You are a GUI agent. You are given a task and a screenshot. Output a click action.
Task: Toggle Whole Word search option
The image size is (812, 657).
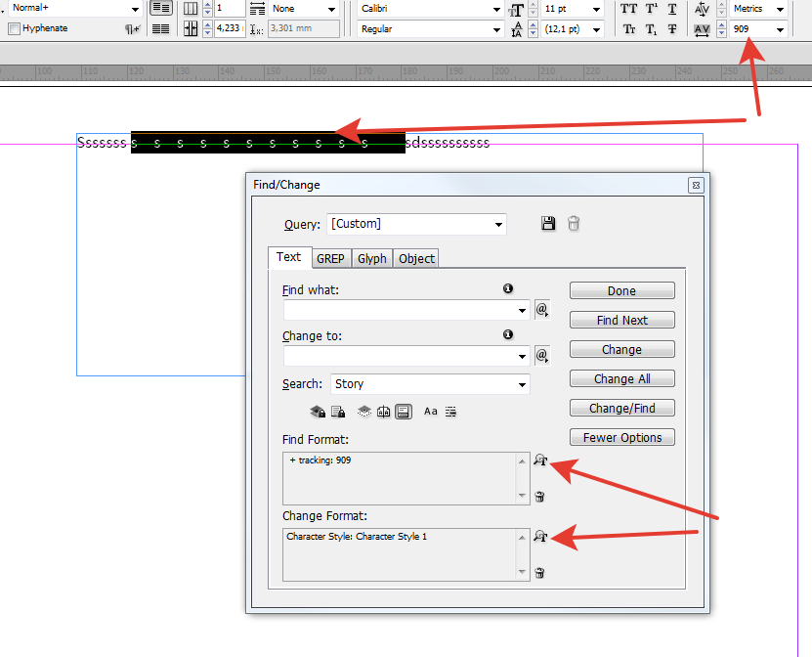450,412
